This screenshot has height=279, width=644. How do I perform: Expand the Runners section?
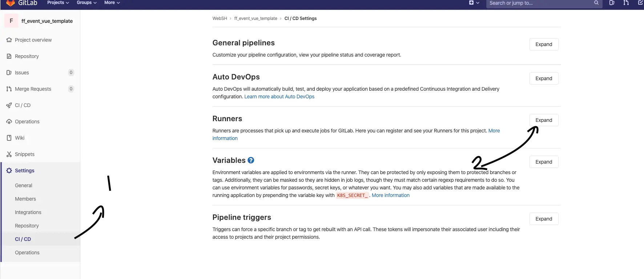click(544, 120)
